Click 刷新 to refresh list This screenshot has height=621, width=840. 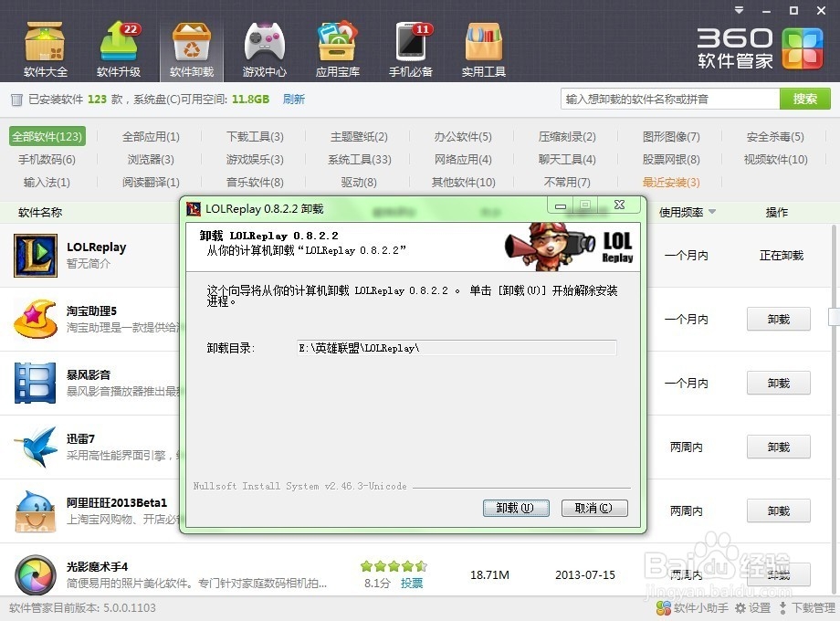[294, 100]
